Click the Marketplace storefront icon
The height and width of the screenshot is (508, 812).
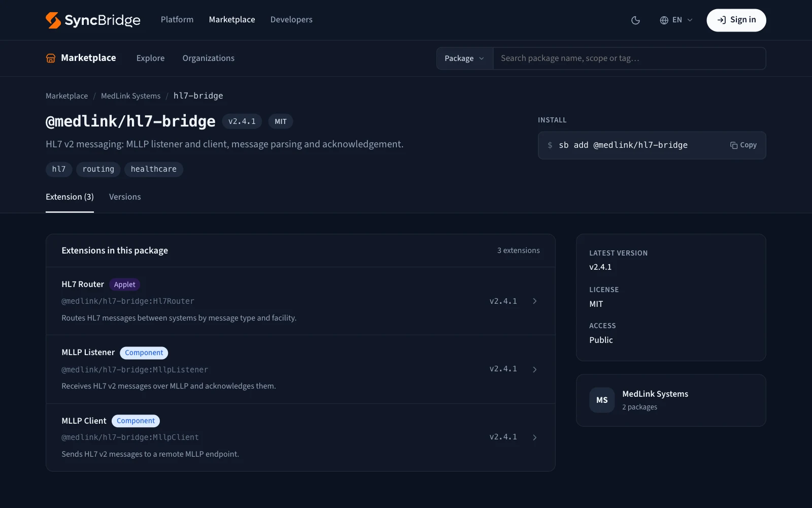(51, 58)
